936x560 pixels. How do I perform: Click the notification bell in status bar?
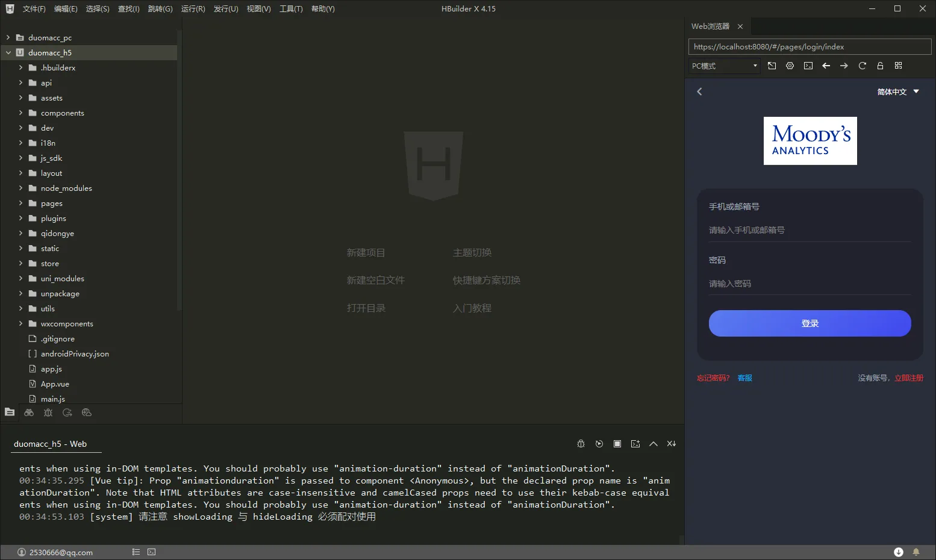[916, 552]
